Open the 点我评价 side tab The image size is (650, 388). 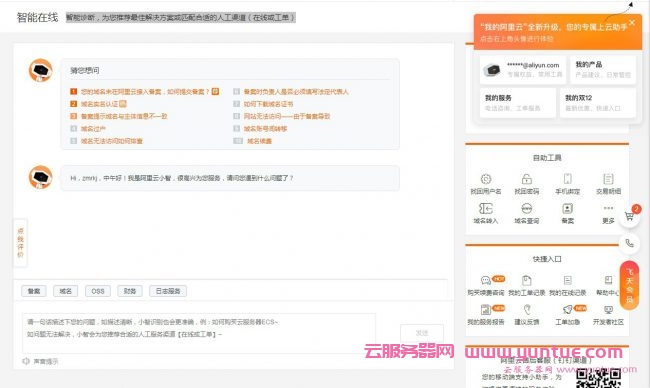click(x=20, y=242)
